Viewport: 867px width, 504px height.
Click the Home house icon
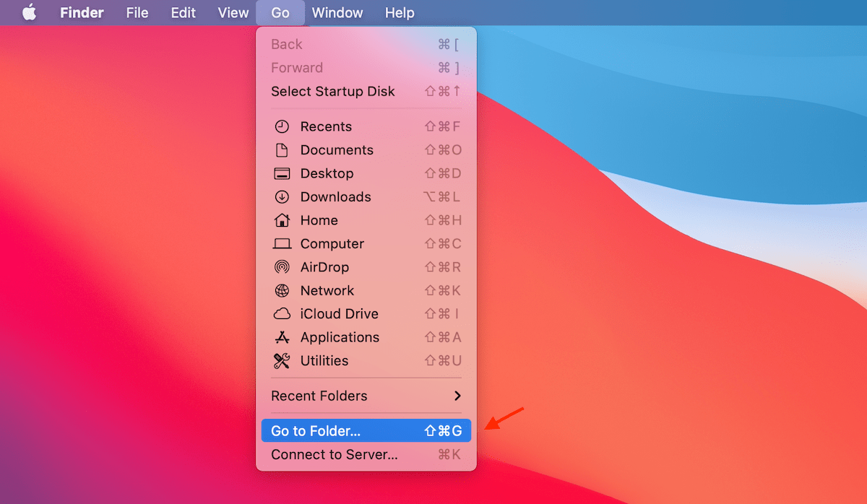click(x=282, y=220)
